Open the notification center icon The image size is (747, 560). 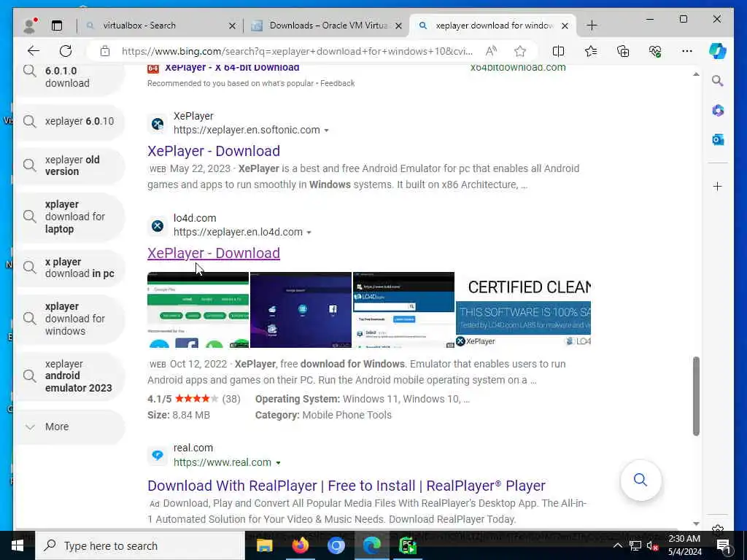point(724,545)
